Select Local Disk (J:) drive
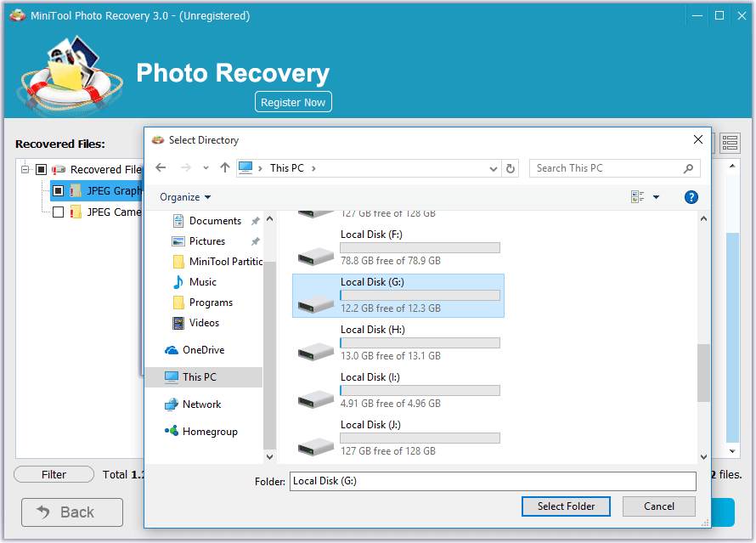Screen dimensions: 756x543 click(x=398, y=438)
